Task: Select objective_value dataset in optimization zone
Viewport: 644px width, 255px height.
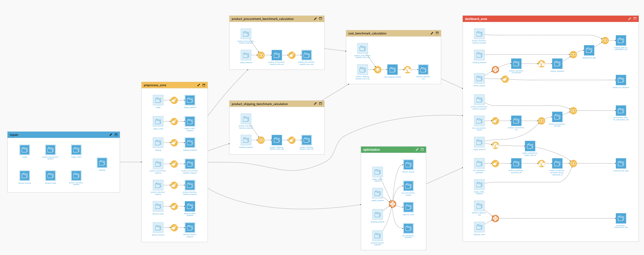Action: 408,207
